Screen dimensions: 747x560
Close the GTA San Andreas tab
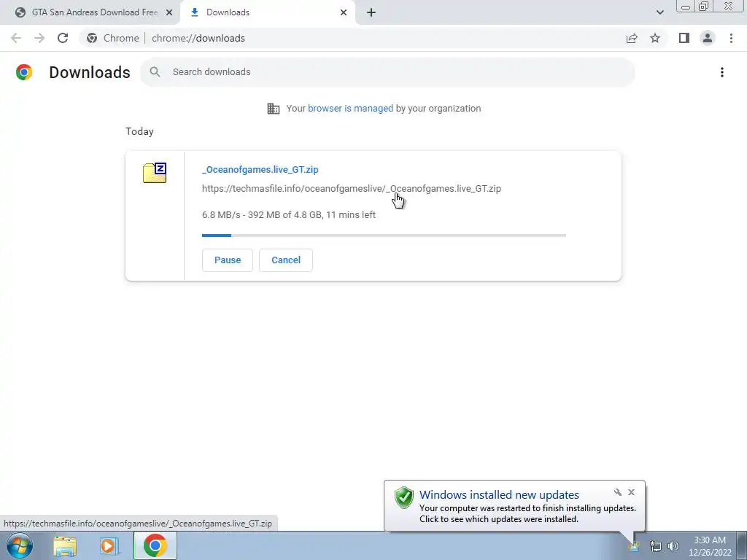[x=169, y=12]
